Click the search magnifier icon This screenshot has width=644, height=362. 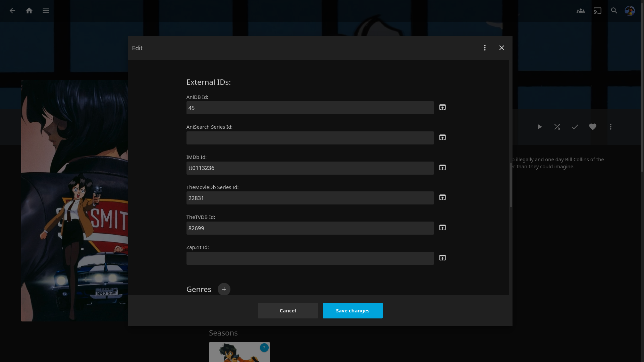614,11
